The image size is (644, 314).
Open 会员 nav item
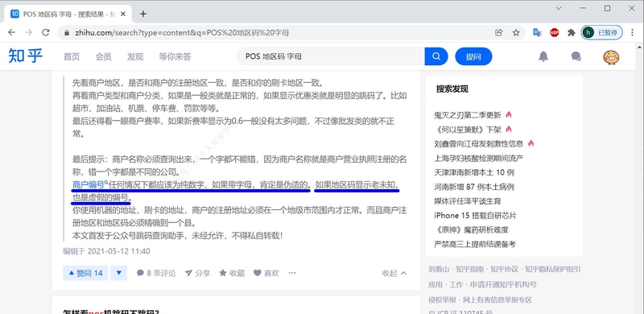point(104,56)
